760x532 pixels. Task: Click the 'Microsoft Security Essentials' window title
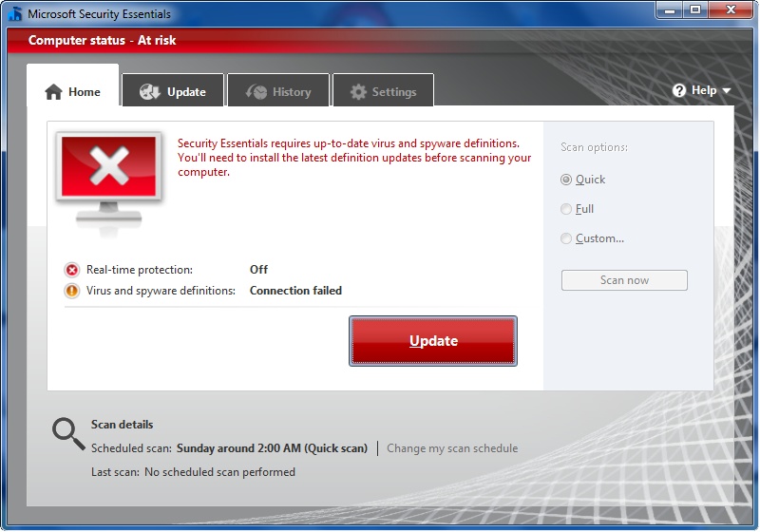point(99,14)
